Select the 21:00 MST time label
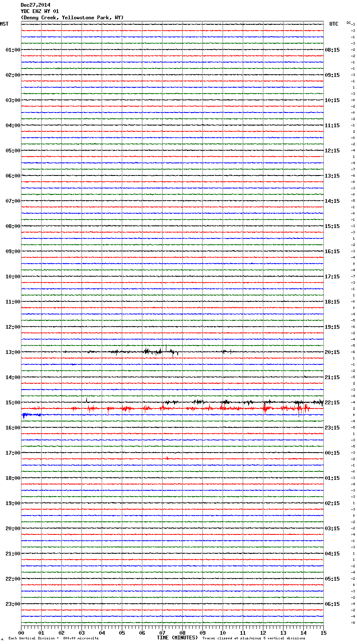 tap(13, 554)
